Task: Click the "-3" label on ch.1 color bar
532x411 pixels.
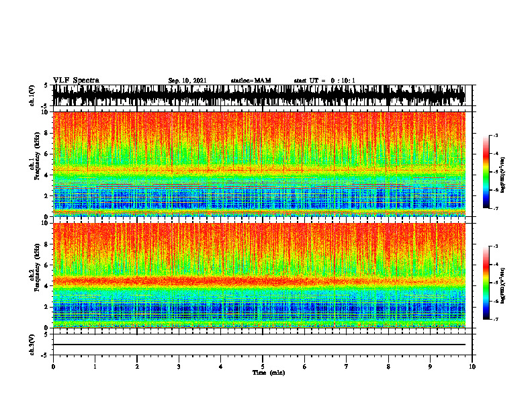Action: coord(496,136)
